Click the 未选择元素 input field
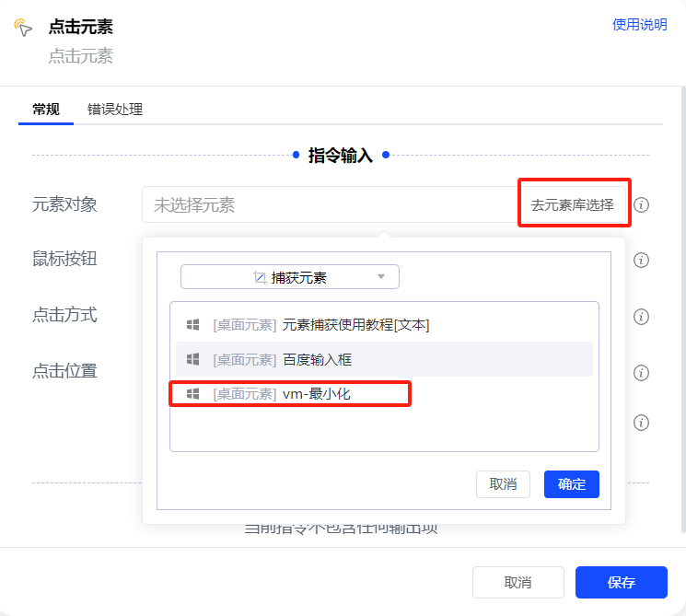The image size is (686, 616). 327,204
